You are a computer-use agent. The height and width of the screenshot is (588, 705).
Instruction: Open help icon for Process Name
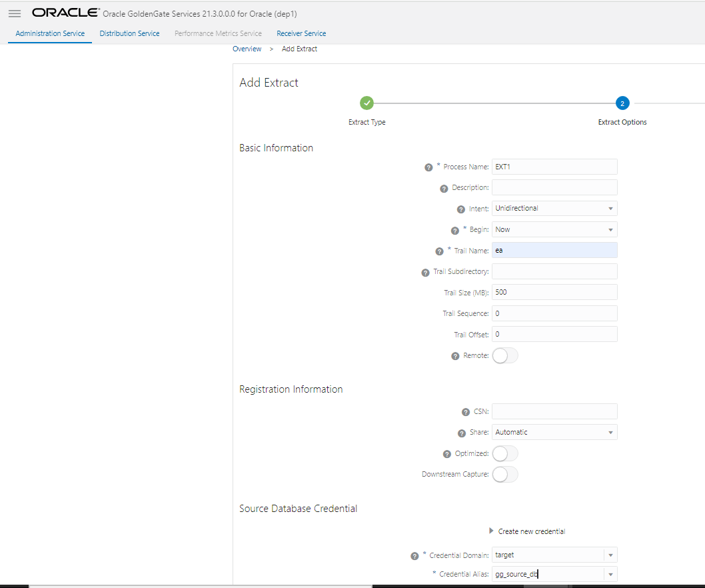point(428,167)
